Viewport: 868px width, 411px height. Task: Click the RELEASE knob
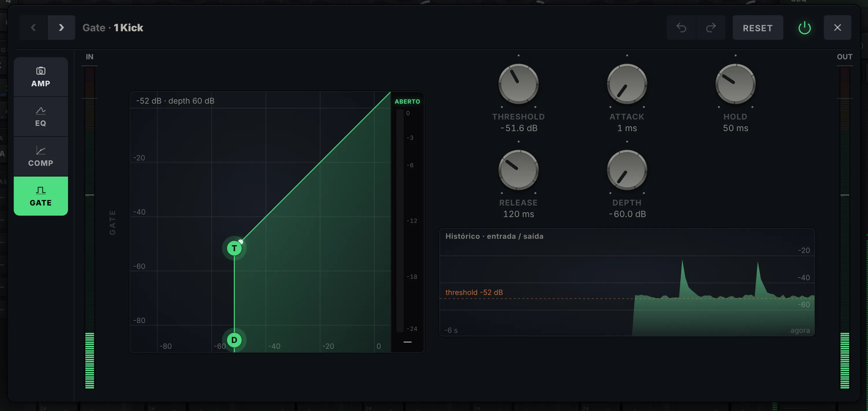[x=518, y=170]
